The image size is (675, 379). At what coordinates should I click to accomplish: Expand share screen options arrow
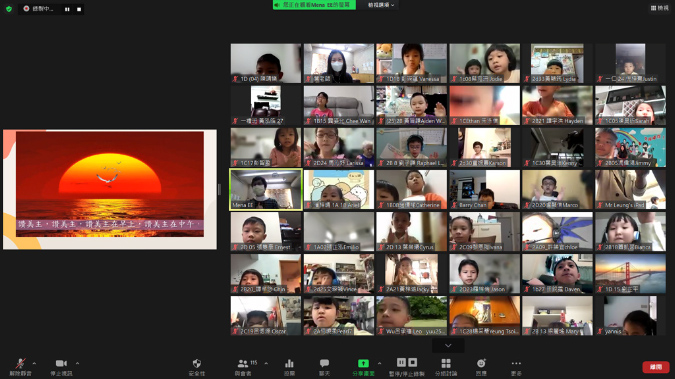click(379, 363)
